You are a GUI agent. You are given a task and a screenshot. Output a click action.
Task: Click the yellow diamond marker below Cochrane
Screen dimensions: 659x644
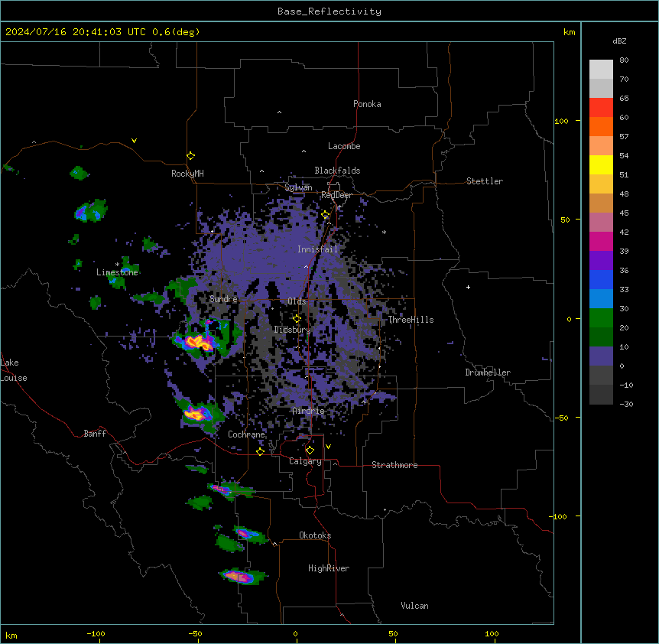pyautogui.click(x=260, y=451)
